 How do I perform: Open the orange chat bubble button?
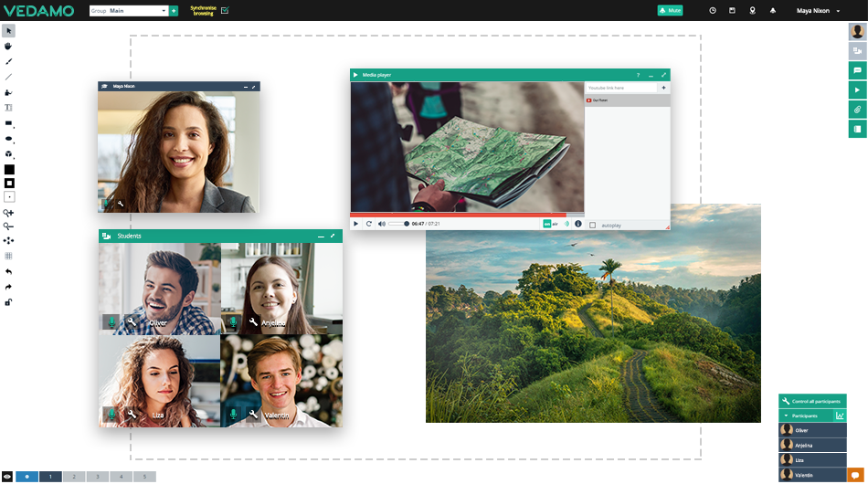click(855, 475)
